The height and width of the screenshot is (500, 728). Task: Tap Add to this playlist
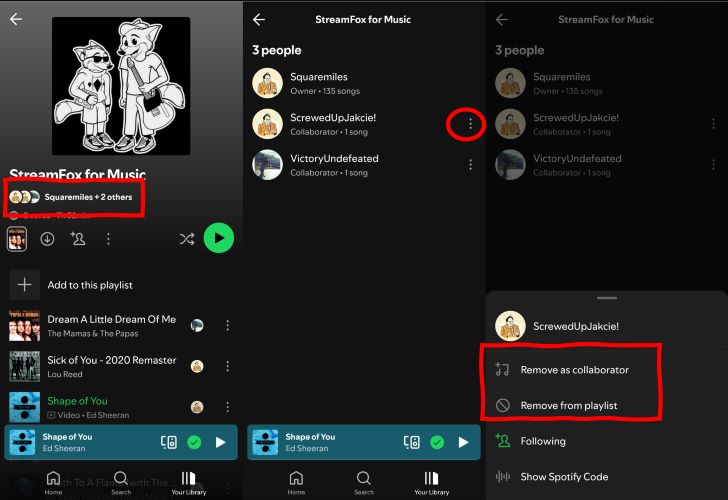point(90,285)
